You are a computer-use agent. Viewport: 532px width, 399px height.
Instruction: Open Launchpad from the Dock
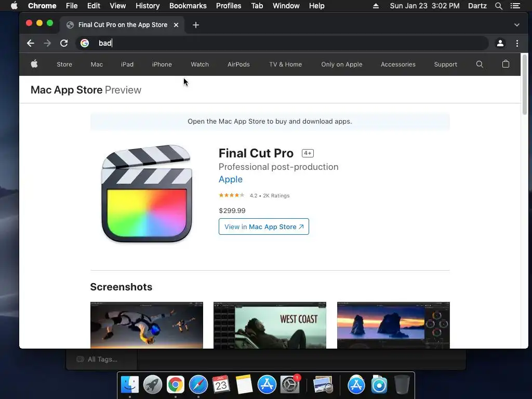(152, 384)
